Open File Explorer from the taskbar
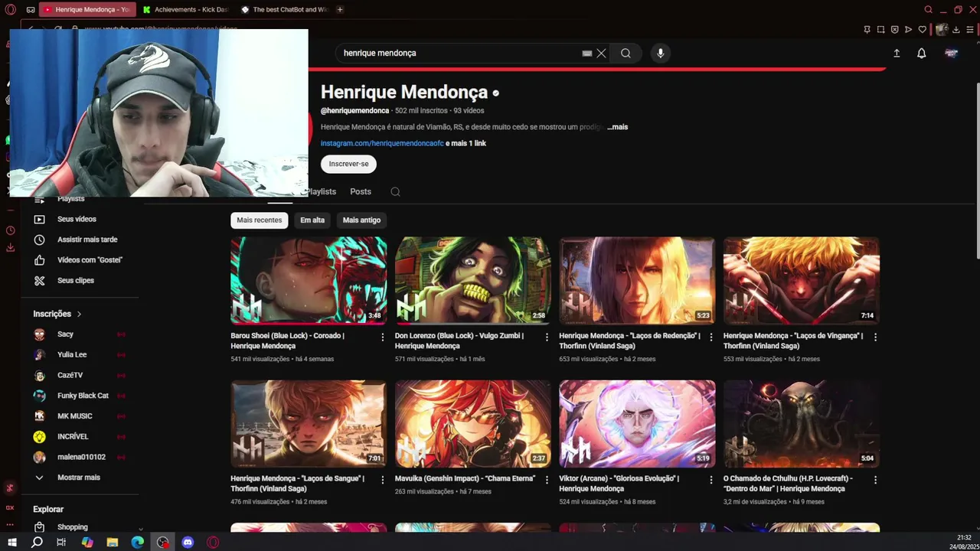980x551 pixels. [x=112, y=542]
